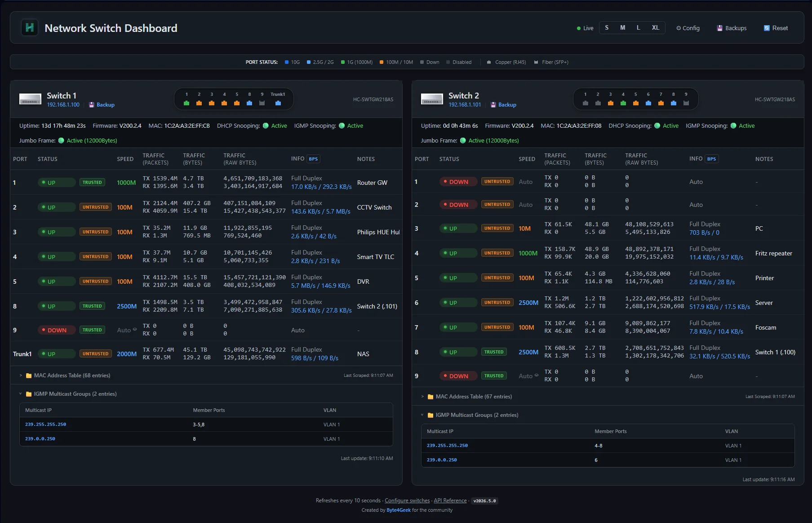This screenshot has width=812, height=523.
Task: Click Switch 2 port 6 indicator icon
Action: [x=648, y=103]
